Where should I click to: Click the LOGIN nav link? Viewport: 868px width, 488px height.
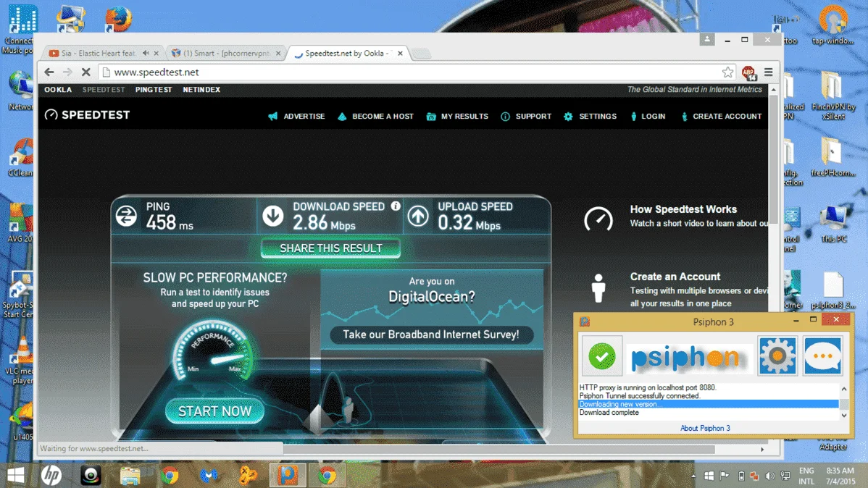pos(648,116)
